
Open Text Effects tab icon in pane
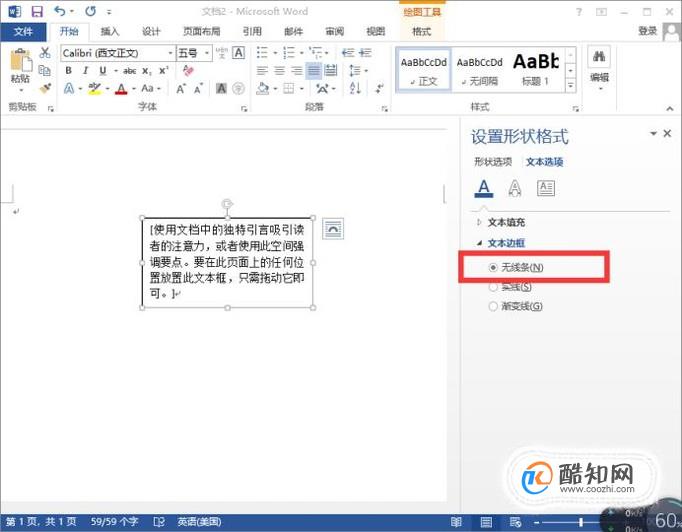click(x=515, y=188)
